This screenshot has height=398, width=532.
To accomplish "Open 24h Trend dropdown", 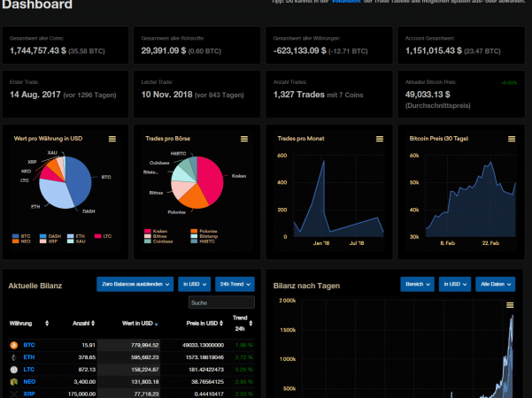I will pyautogui.click(x=235, y=284).
